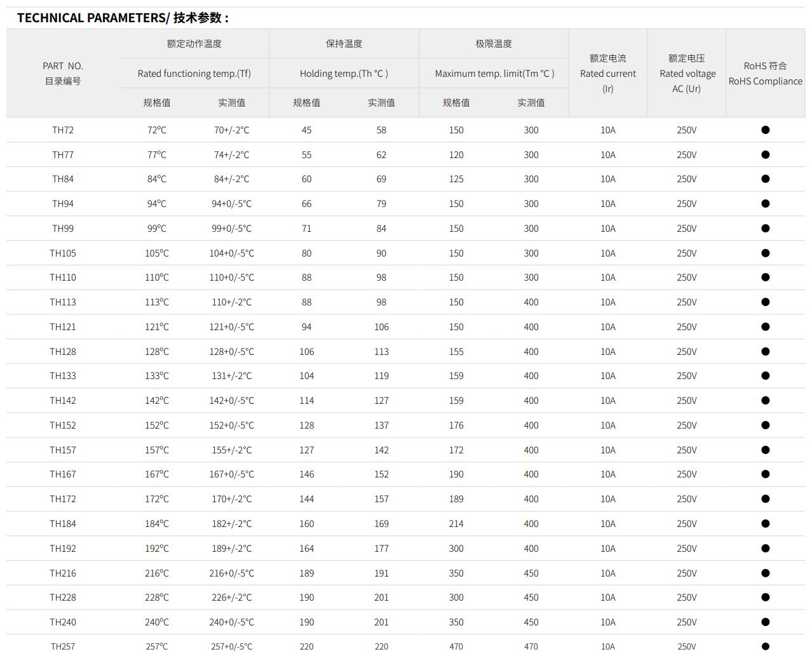Select the 250V cell in the TH77 row

[x=686, y=155]
